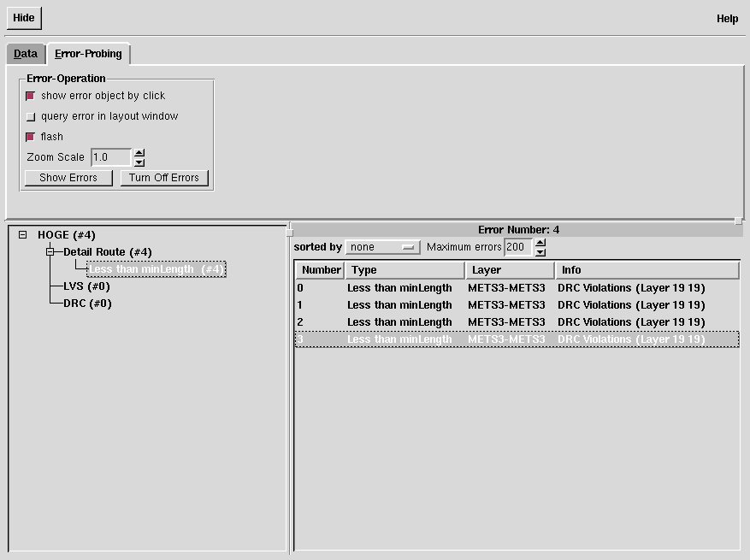Decrease Zoom Scale with down arrow

click(139, 162)
